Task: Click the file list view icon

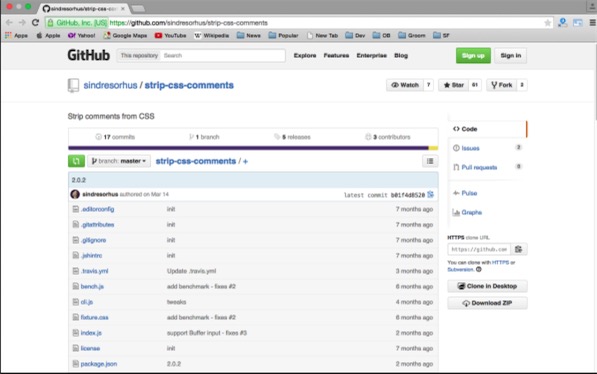Action: tap(430, 161)
